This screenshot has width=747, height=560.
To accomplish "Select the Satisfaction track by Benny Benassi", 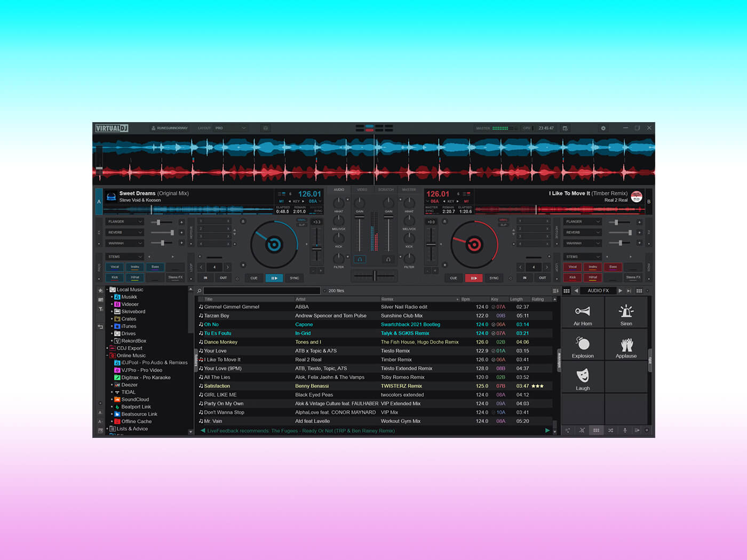I will [376, 386].
